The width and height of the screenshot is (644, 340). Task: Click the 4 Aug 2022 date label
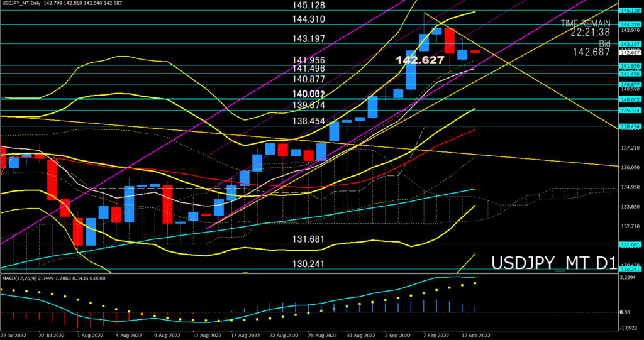(x=129, y=336)
